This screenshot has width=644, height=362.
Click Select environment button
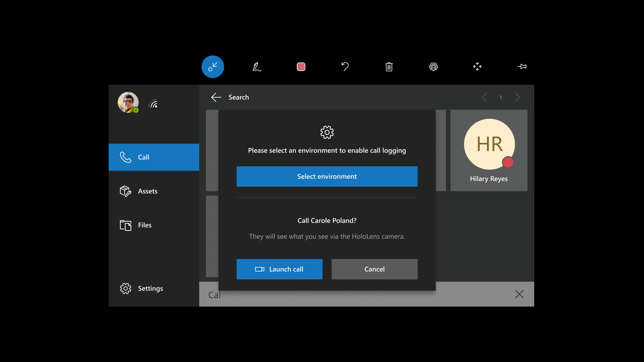point(327,176)
